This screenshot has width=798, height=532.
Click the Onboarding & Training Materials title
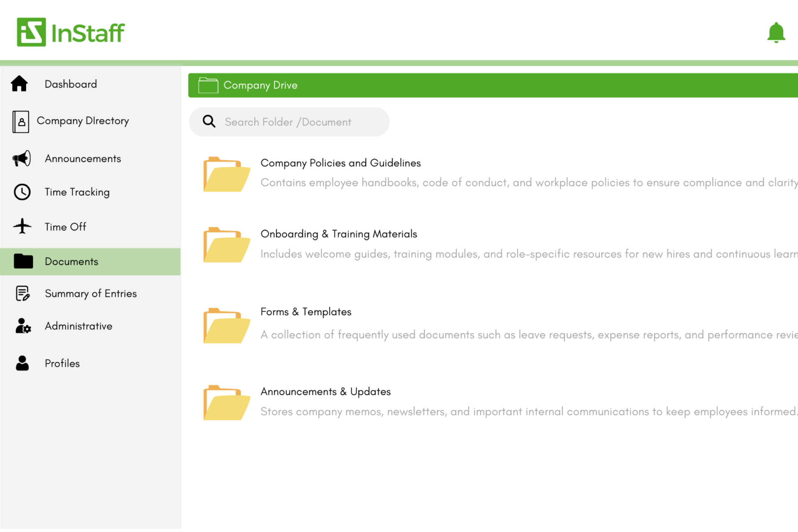pyautogui.click(x=339, y=234)
